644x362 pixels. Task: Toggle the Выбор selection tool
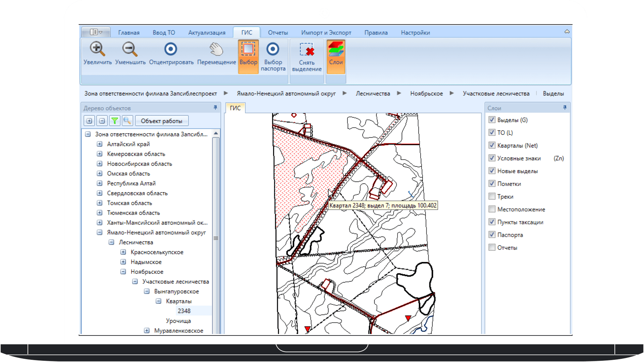(248, 56)
